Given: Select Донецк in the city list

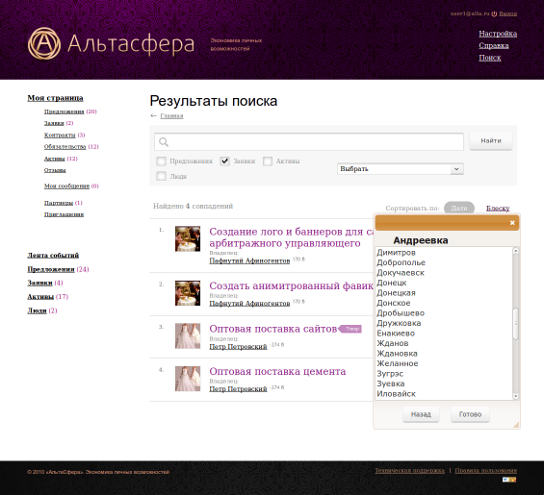Looking at the screenshot, I should tap(391, 283).
